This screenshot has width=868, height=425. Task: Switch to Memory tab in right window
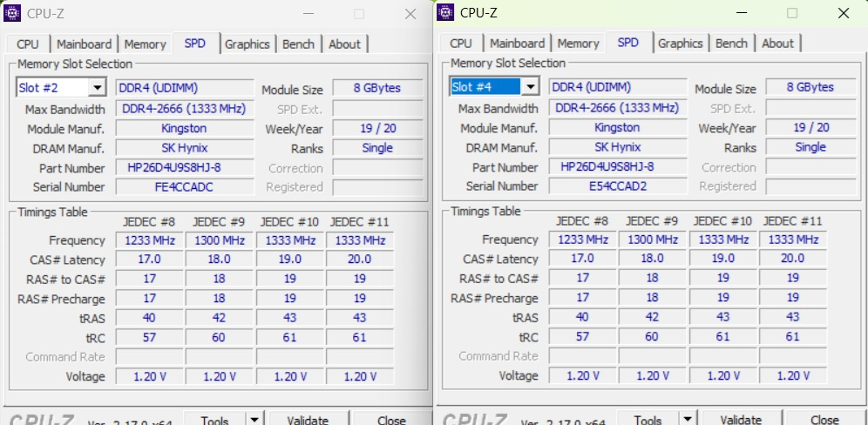tap(579, 44)
